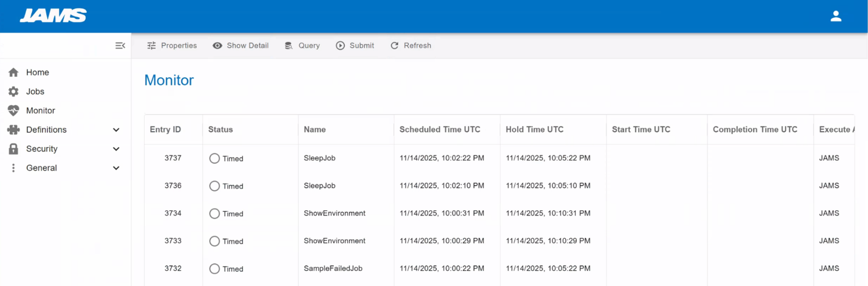Click Refresh button label

click(x=418, y=46)
